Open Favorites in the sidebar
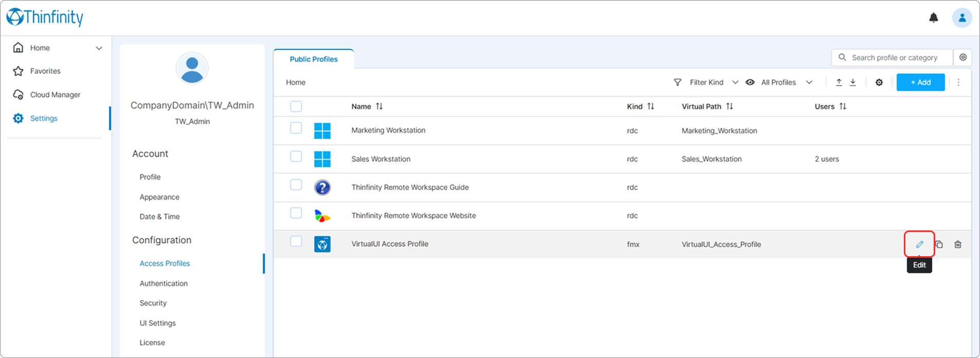 tap(45, 71)
